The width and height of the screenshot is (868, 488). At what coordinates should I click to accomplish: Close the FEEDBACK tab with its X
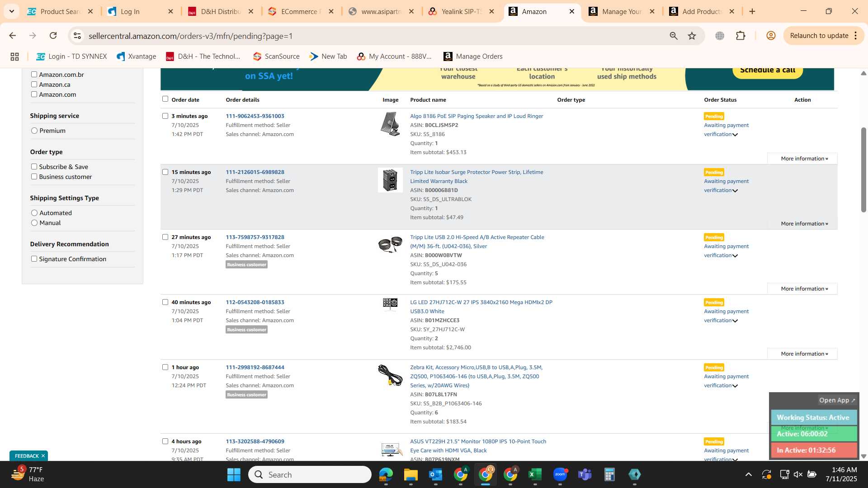[43, 455]
